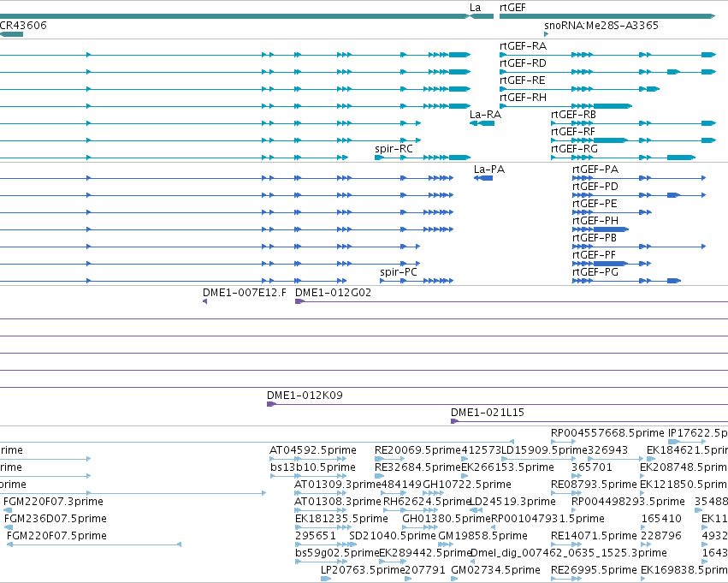Click the 365701 EST label
728x583 pixels.
(x=592, y=467)
